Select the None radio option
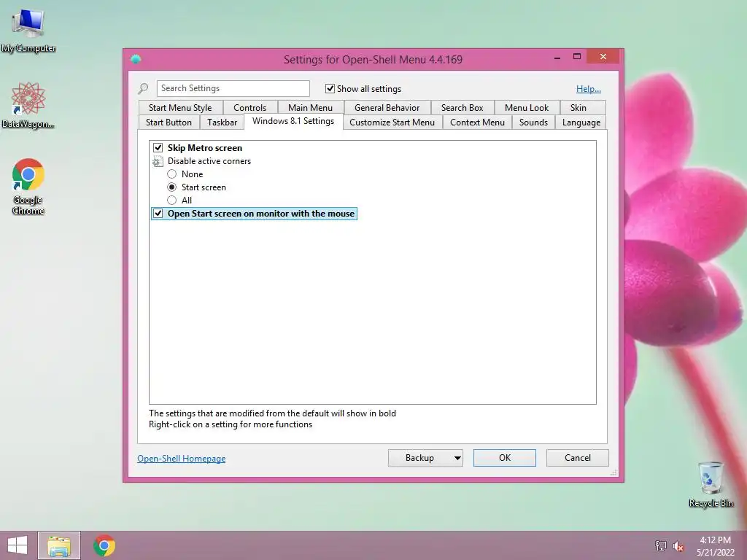Screen dimensions: 747x560 [172, 174]
